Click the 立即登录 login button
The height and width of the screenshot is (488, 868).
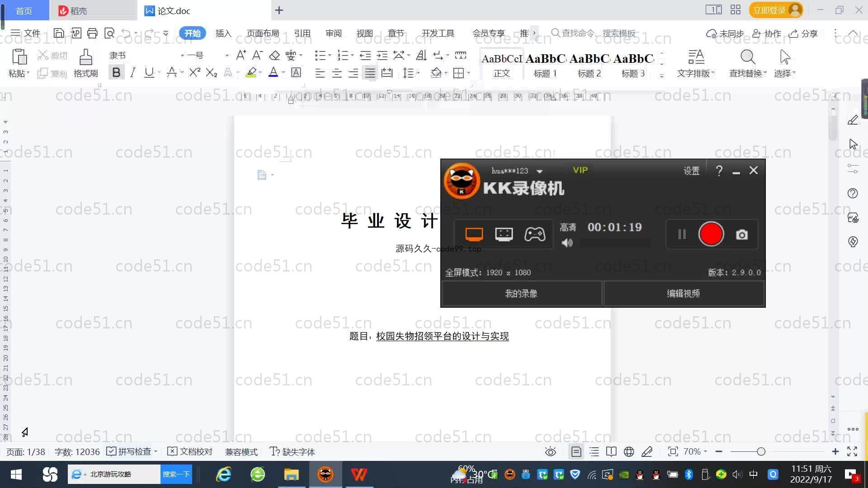tap(776, 10)
